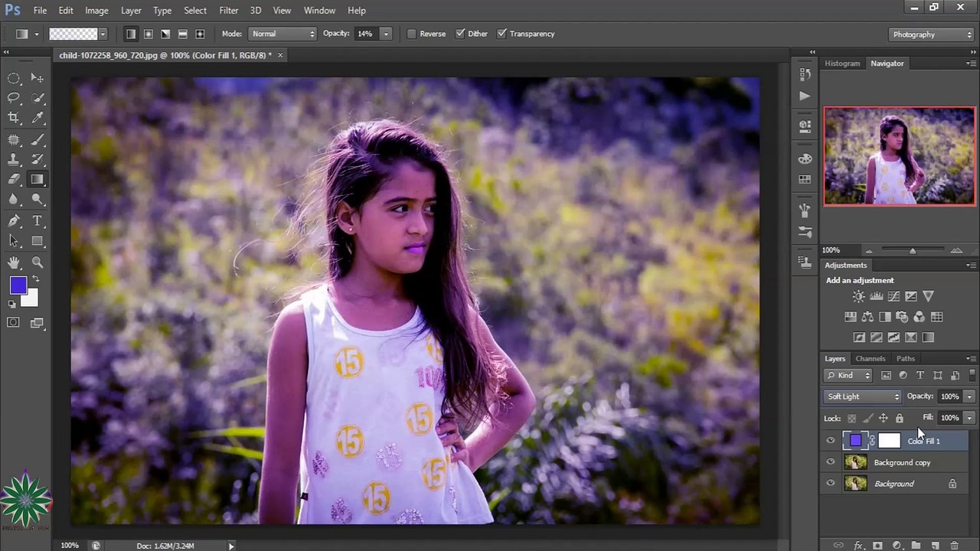980x551 pixels.
Task: Enable the Reverse checkbox
Action: pyautogui.click(x=412, y=34)
